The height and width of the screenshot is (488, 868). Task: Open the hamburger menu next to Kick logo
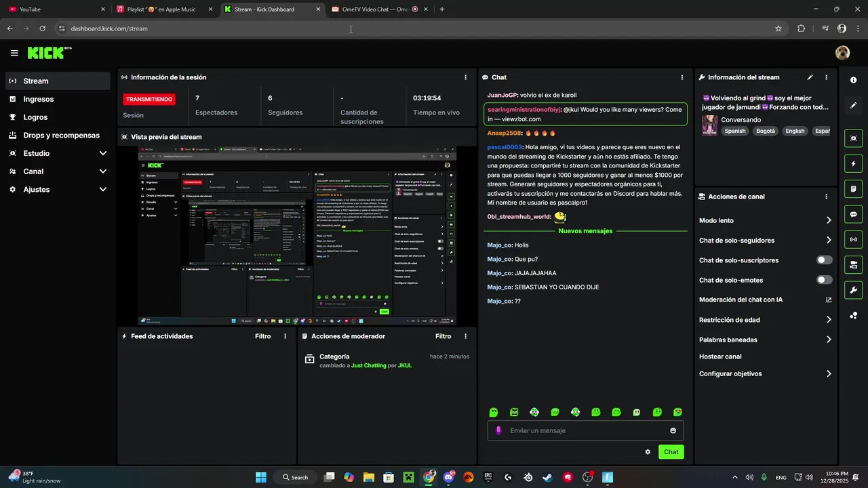click(14, 53)
